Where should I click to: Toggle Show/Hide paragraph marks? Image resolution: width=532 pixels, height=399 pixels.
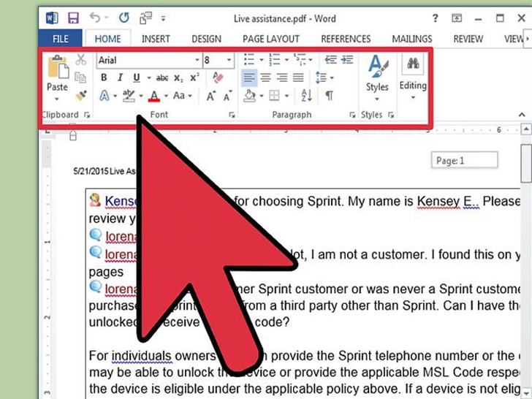point(329,96)
